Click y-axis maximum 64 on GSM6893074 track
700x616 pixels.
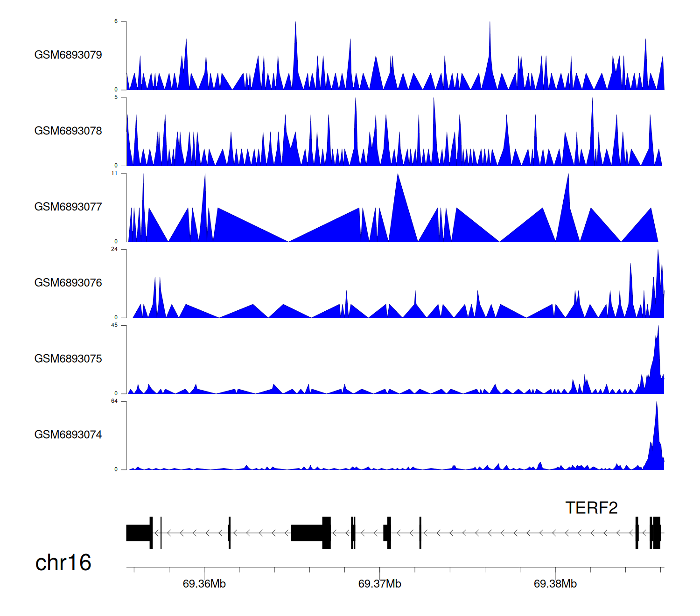pyautogui.click(x=114, y=401)
